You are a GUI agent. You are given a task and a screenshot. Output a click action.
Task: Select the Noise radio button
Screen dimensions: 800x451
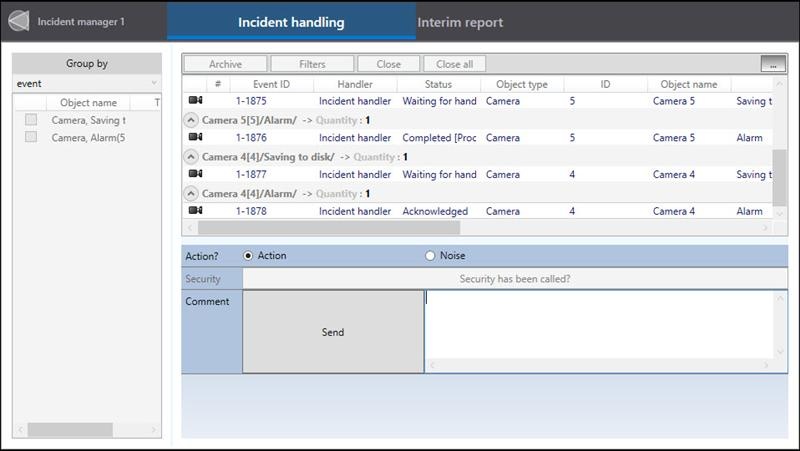430,256
